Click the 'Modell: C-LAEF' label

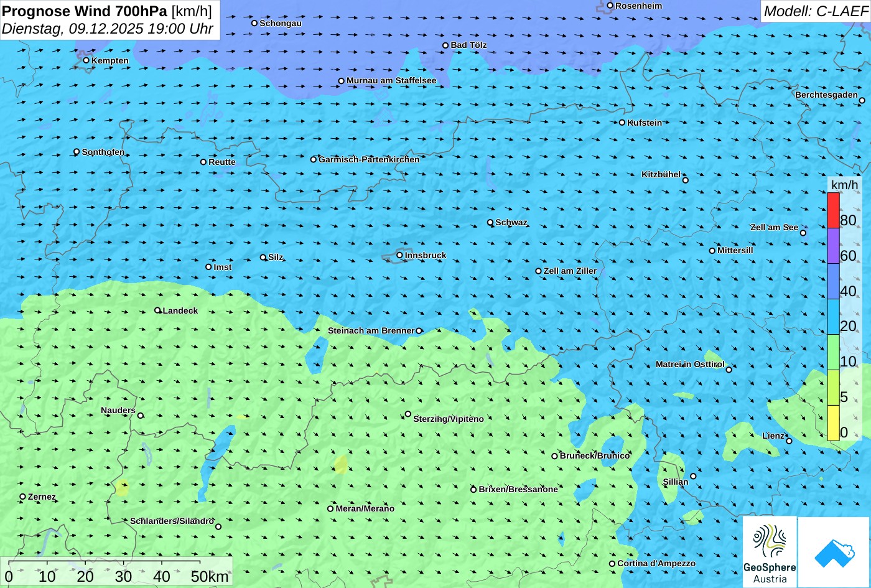[815, 11]
